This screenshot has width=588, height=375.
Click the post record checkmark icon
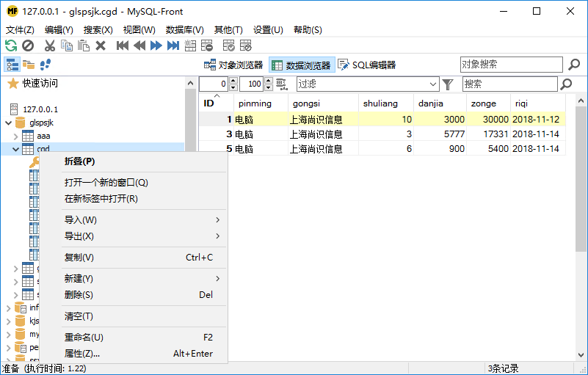point(228,45)
